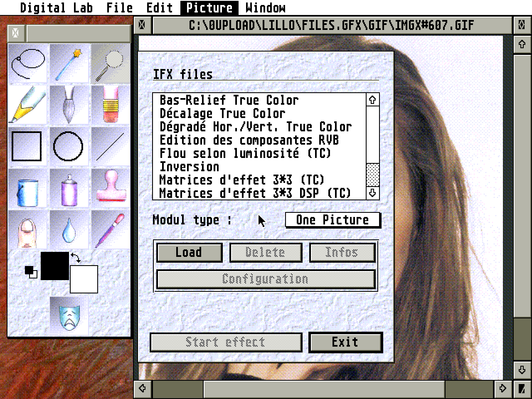Choose the Spray can tool

click(x=69, y=188)
